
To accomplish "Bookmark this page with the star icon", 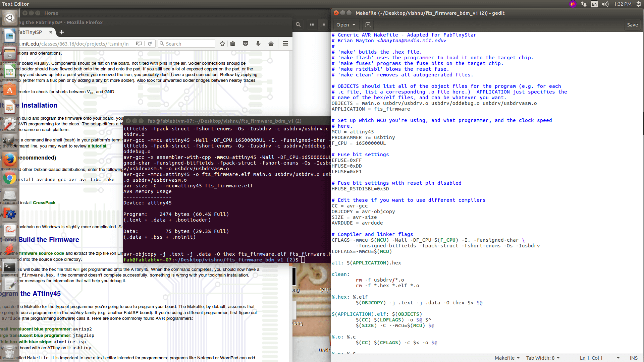I will point(222,44).
